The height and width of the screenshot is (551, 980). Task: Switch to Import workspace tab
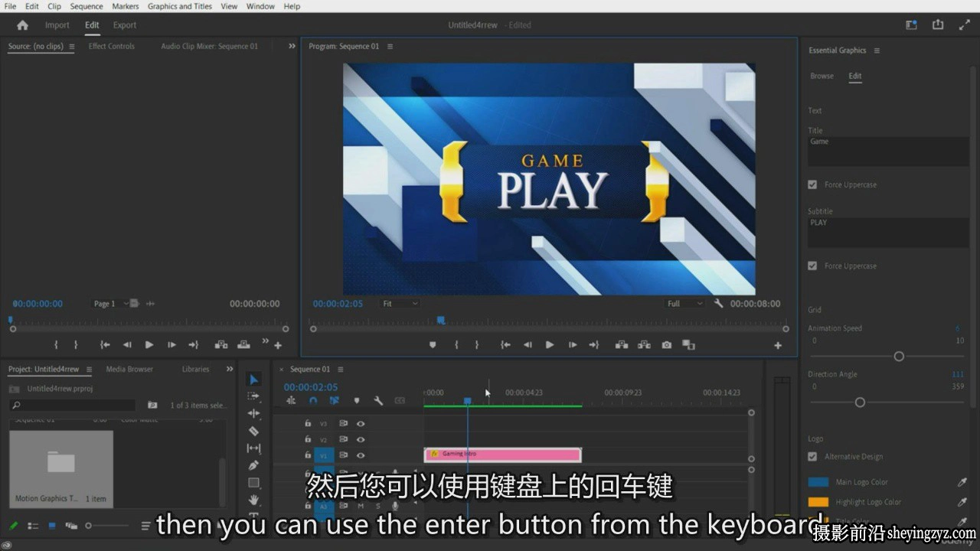[57, 25]
